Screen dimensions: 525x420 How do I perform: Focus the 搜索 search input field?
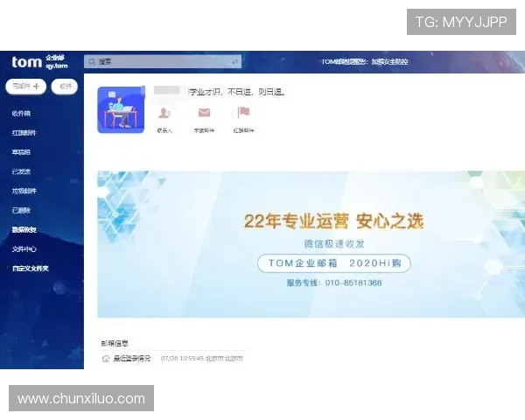[163, 61]
